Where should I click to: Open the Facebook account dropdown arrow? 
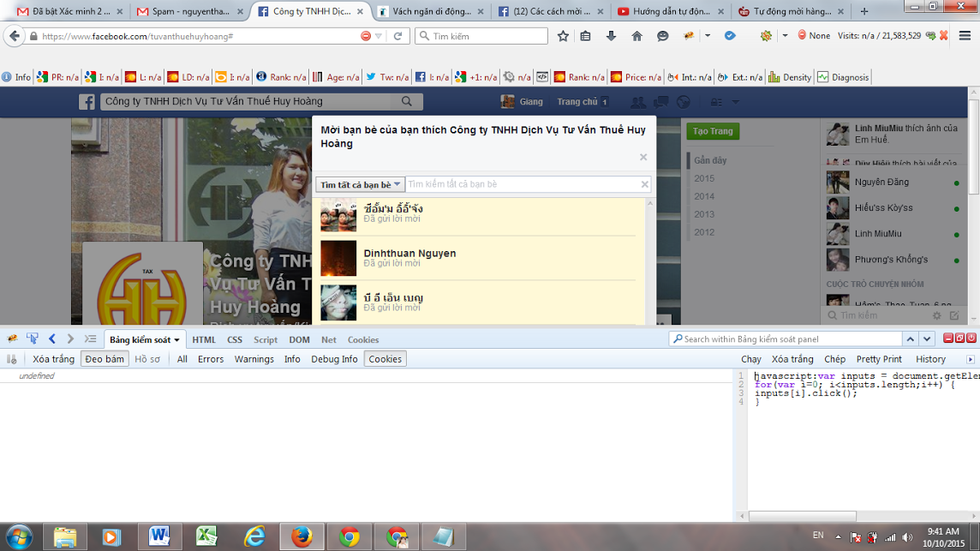click(736, 102)
